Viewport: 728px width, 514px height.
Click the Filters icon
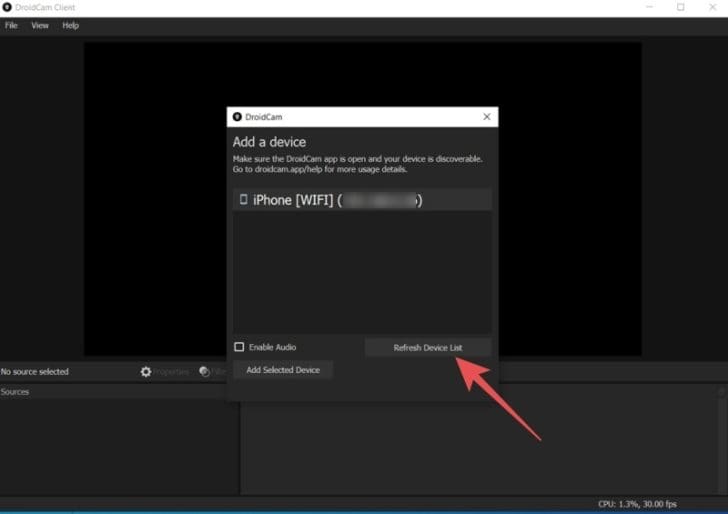(204, 371)
